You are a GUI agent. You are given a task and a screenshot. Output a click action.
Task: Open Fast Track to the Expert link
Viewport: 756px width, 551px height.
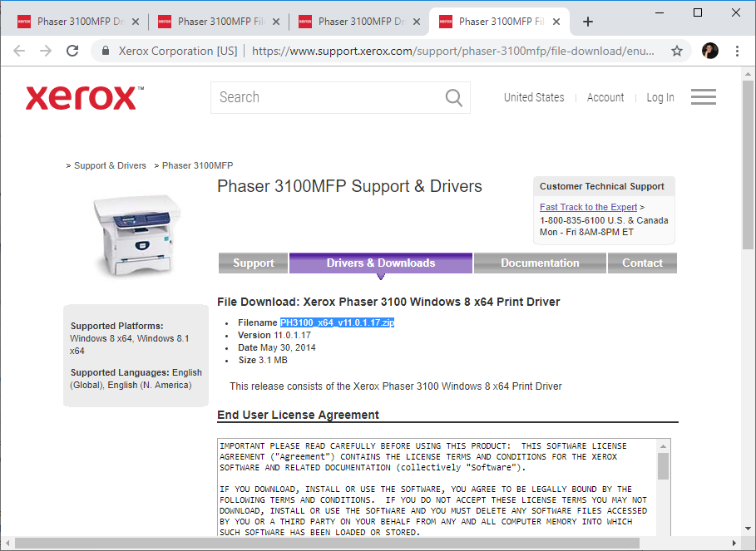tap(588, 207)
